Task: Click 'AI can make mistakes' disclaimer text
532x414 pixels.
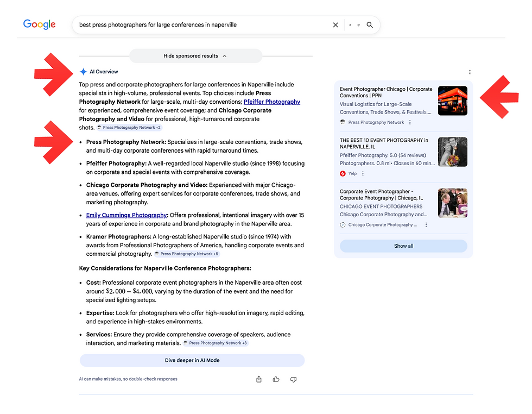Action: 128,379
